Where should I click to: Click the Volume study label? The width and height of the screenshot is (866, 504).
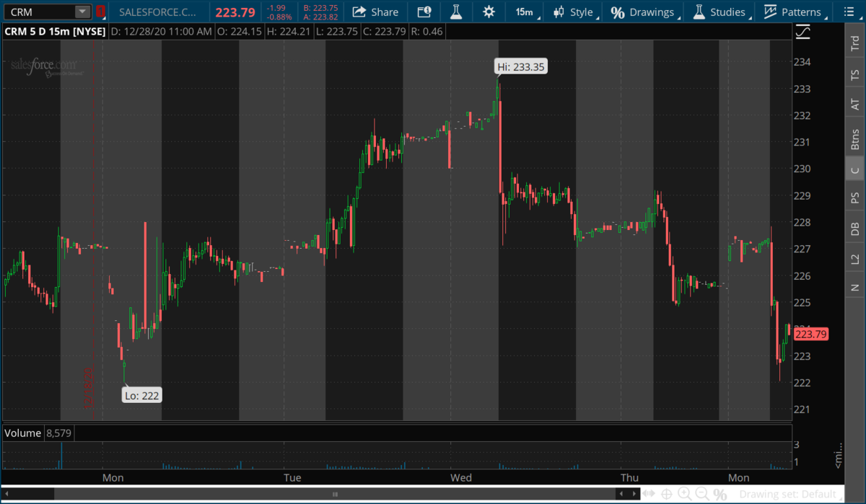24,433
